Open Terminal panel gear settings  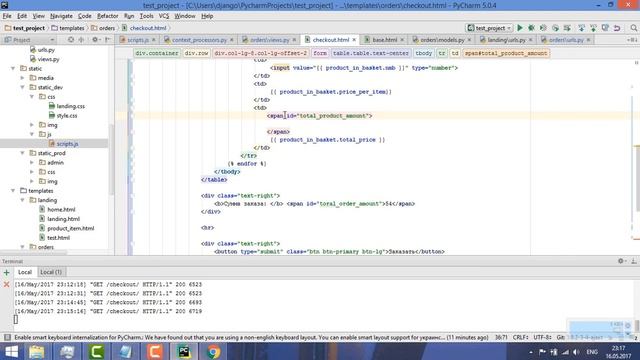coord(621,261)
